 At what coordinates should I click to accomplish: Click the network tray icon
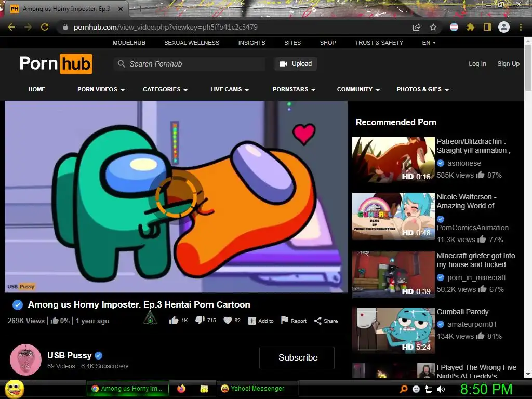pyautogui.click(x=429, y=389)
